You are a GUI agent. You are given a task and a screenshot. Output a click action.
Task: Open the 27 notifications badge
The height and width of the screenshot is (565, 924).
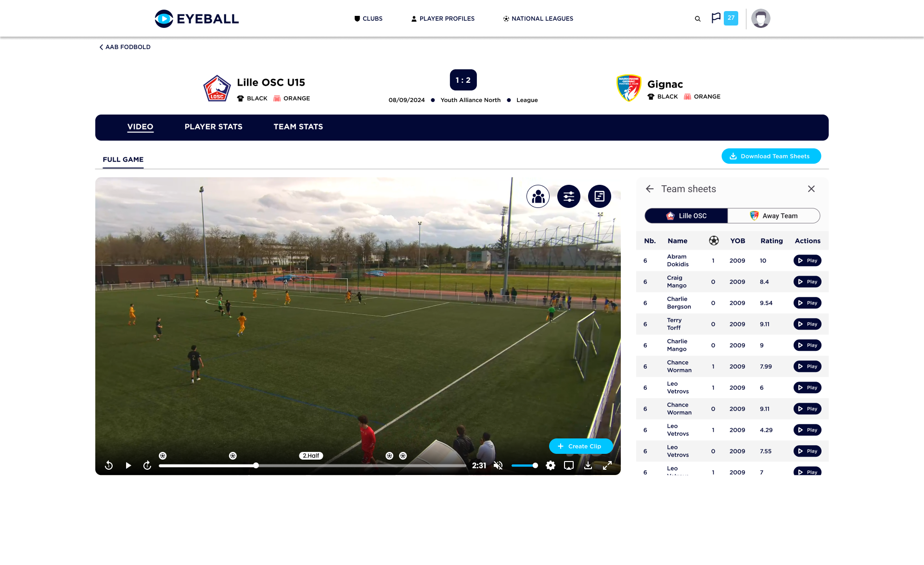coord(731,18)
